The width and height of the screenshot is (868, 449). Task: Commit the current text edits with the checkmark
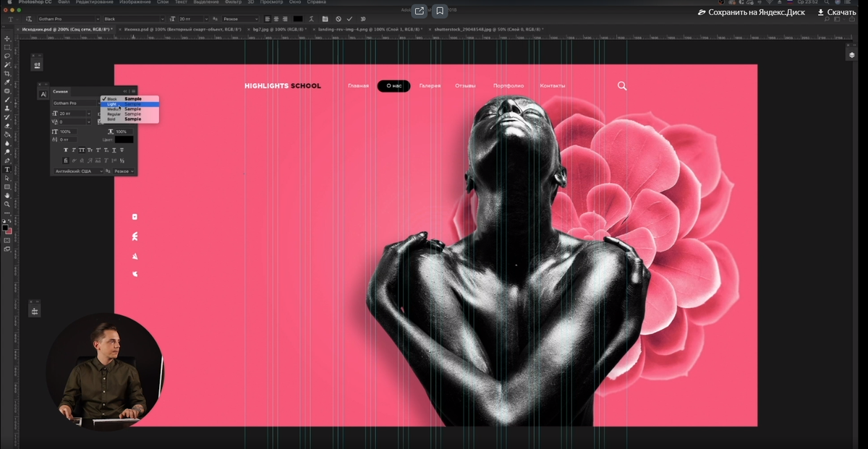pos(349,19)
